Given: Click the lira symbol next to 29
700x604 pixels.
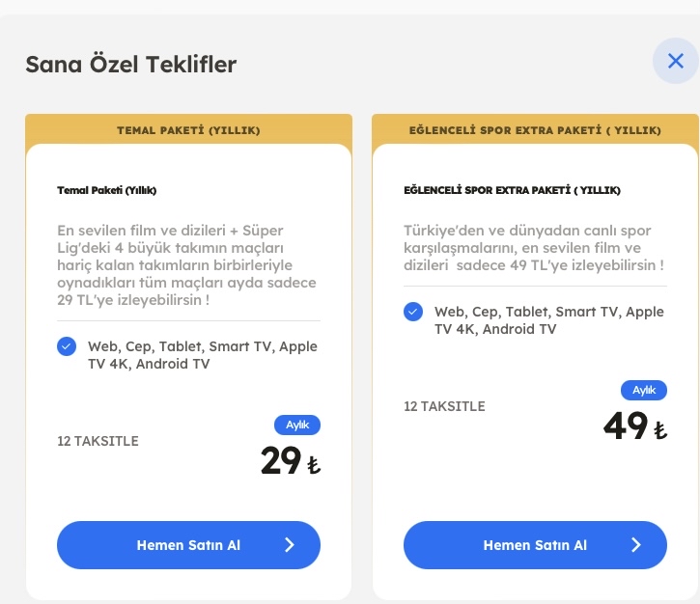Looking at the screenshot, I should click(313, 465).
